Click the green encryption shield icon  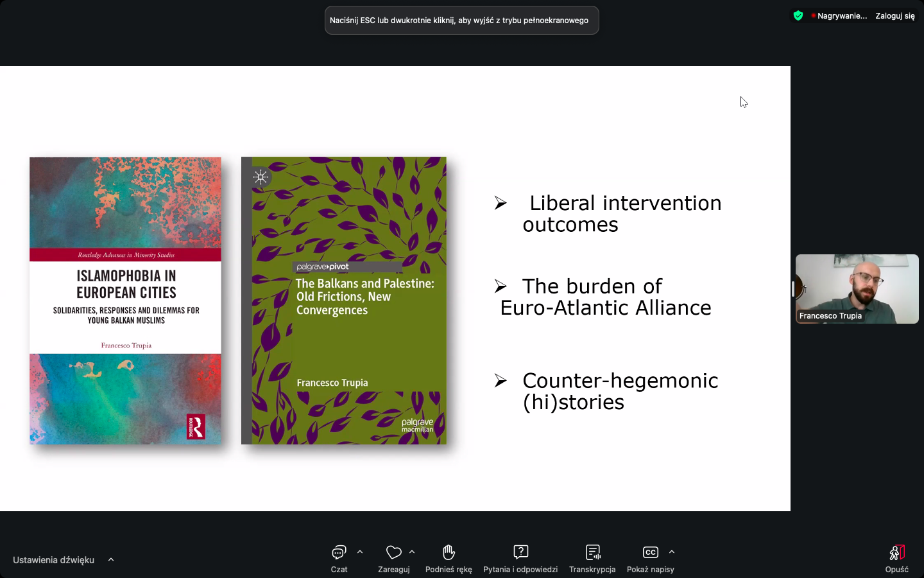(x=798, y=15)
